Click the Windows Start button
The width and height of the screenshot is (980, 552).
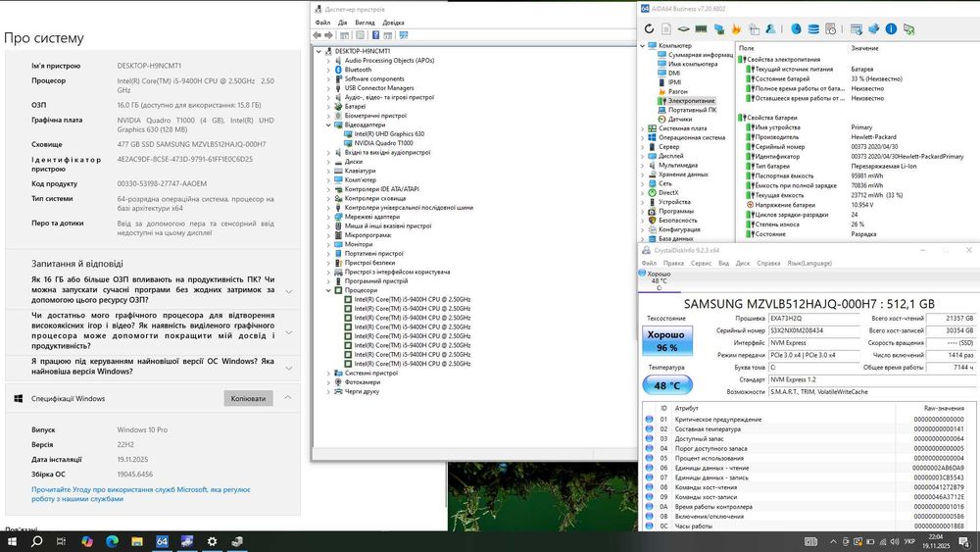[12, 541]
